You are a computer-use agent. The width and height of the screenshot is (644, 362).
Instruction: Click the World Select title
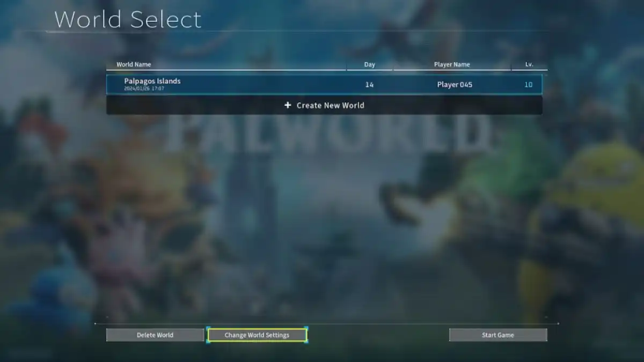128,20
